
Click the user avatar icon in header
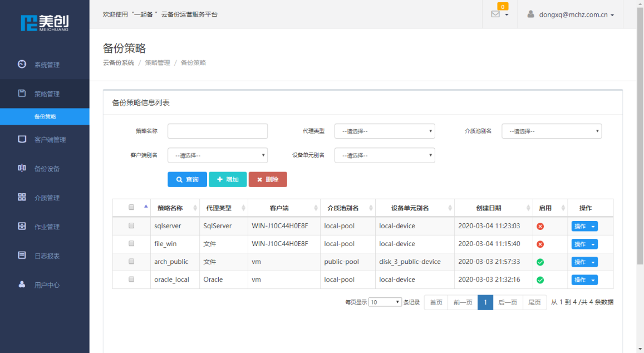coord(530,14)
